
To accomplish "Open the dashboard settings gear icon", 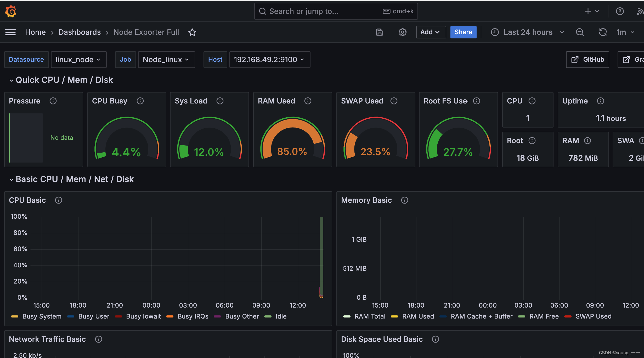I will 402,32.
